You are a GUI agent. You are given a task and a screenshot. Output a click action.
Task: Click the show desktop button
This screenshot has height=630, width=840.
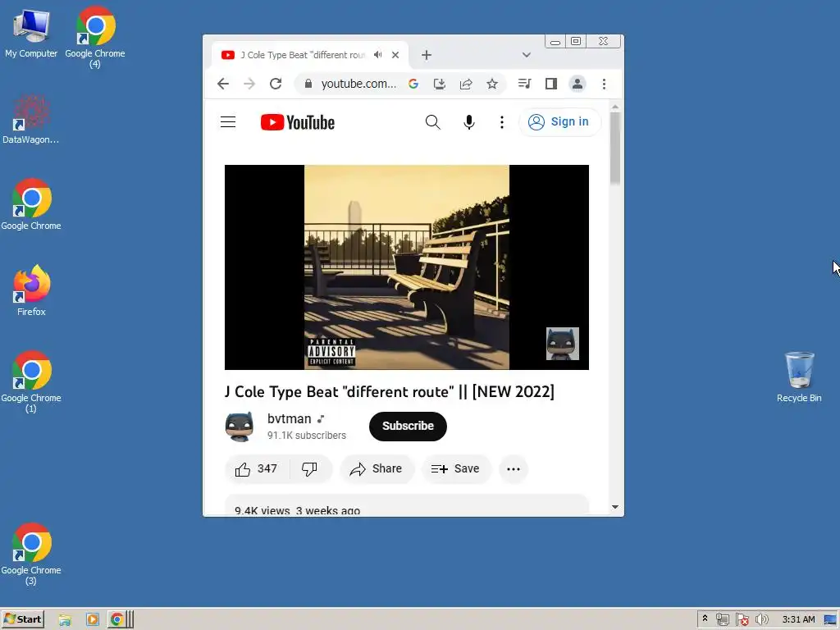(830, 620)
